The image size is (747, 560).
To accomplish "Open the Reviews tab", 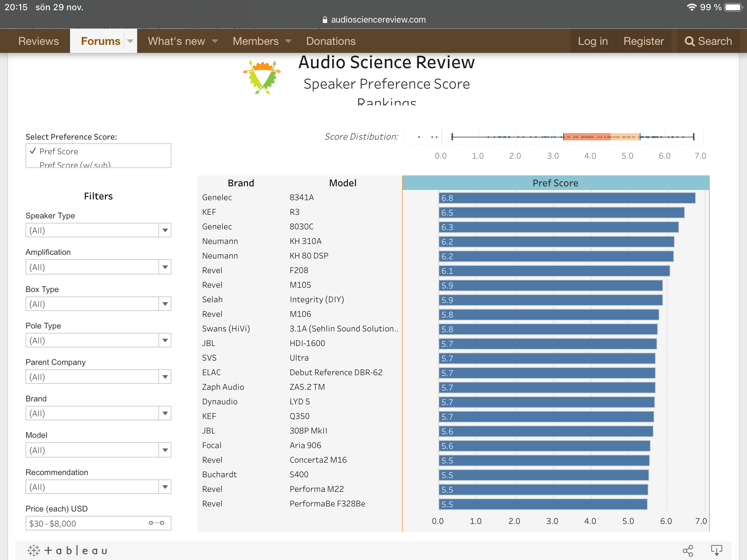I will 39,41.
